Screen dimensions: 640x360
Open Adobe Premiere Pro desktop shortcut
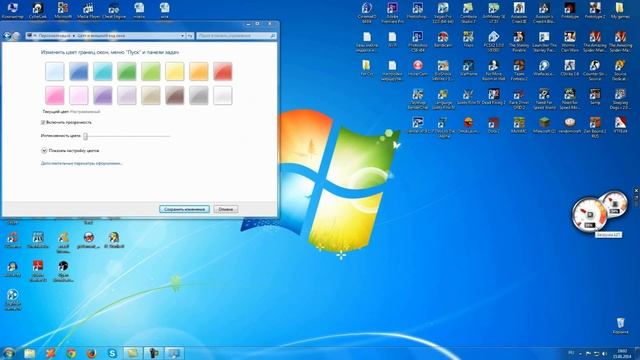coord(392,12)
